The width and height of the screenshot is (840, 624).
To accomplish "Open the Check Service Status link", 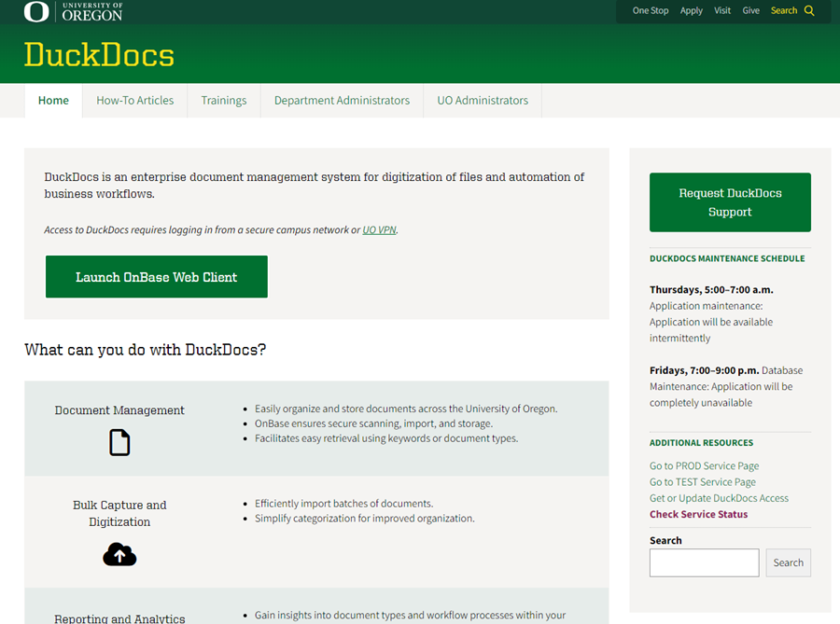I will click(x=698, y=514).
